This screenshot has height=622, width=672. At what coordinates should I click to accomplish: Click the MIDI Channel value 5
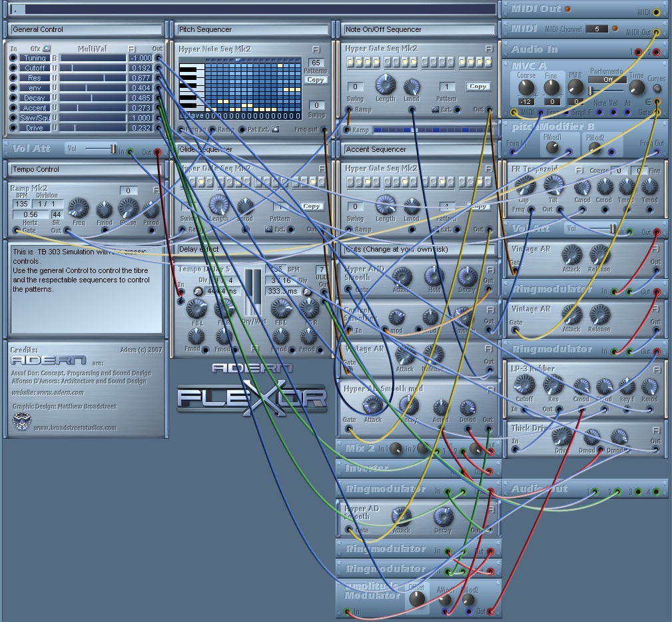(x=597, y=29)
